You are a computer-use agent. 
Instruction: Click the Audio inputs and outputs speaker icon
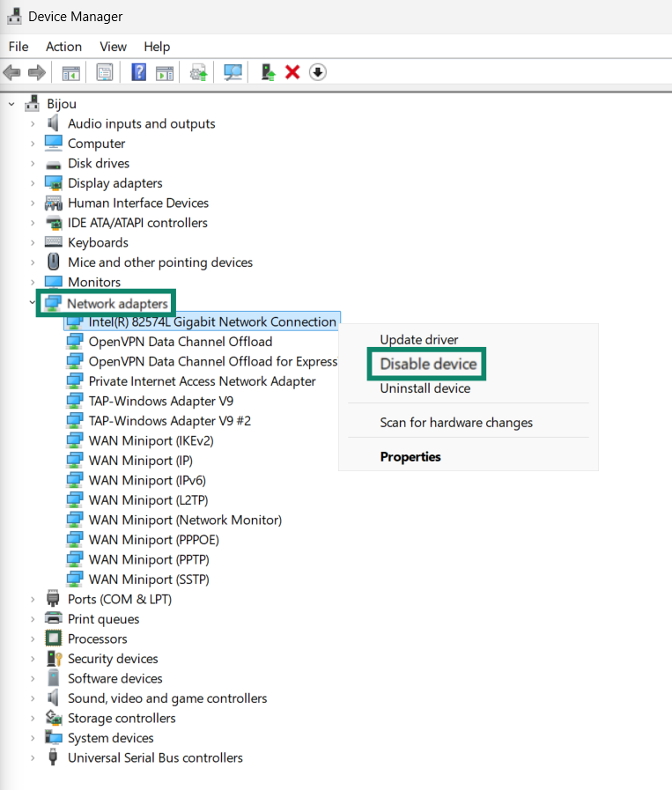53,123
